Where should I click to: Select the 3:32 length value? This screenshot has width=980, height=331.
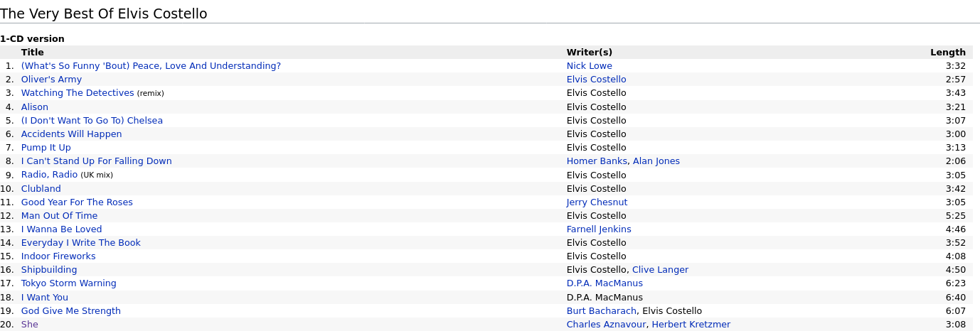tap(956, 66)
